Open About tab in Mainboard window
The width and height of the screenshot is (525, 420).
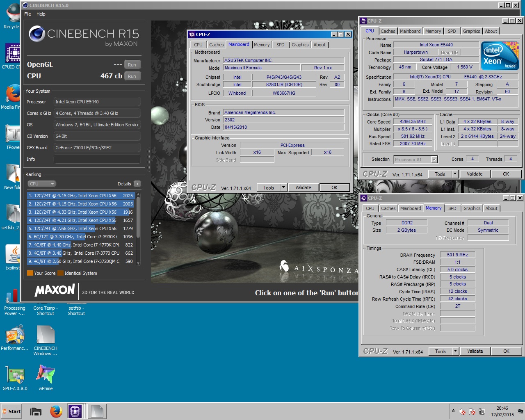tap(320, 45)
